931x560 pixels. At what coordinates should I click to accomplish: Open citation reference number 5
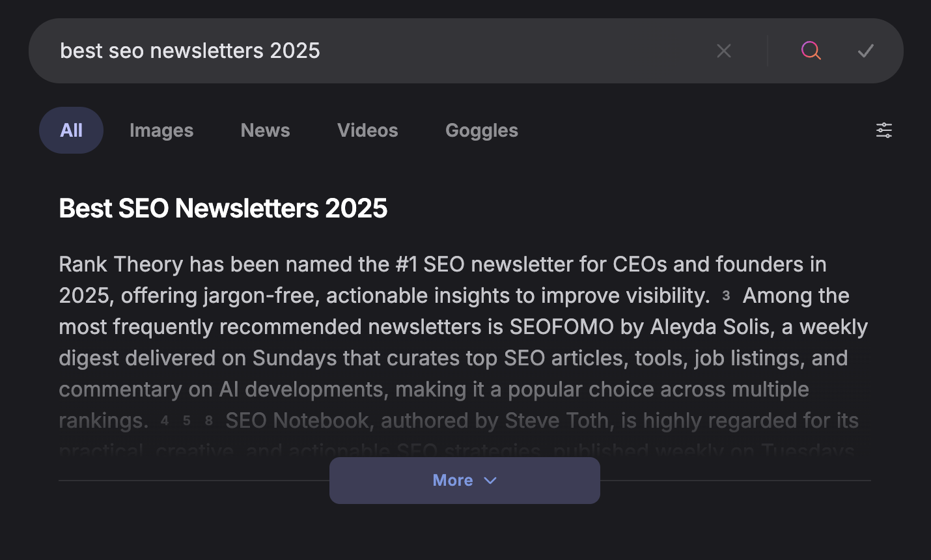(x=187, y=421)
